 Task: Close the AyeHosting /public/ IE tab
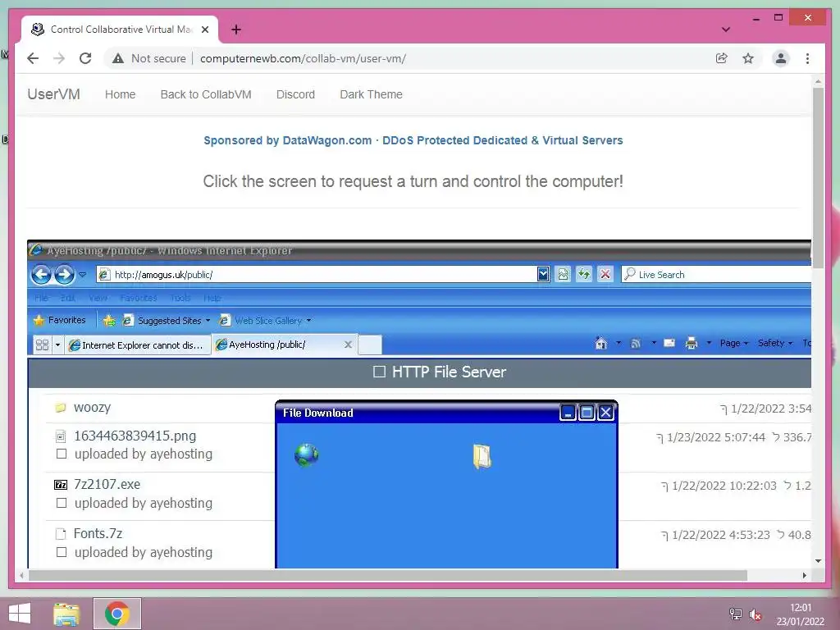pos(348,345)
